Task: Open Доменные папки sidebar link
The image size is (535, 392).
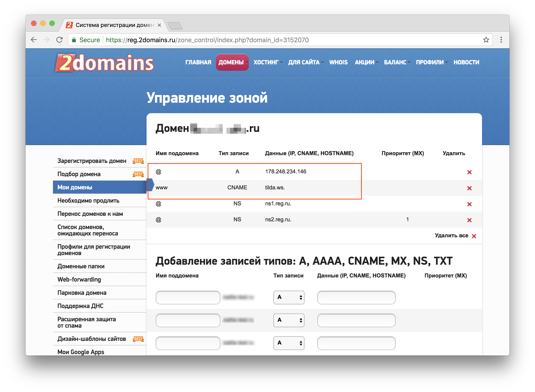Action: (81, 267)
